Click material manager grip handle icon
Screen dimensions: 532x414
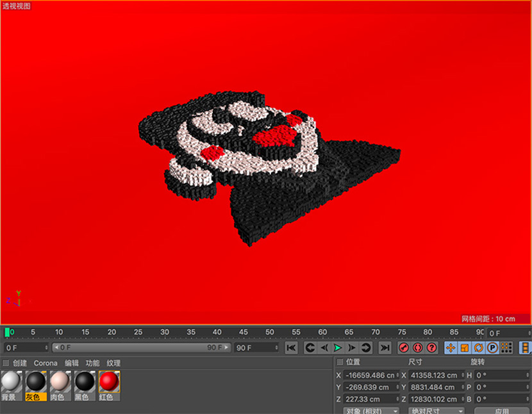(x=5, y=363)
